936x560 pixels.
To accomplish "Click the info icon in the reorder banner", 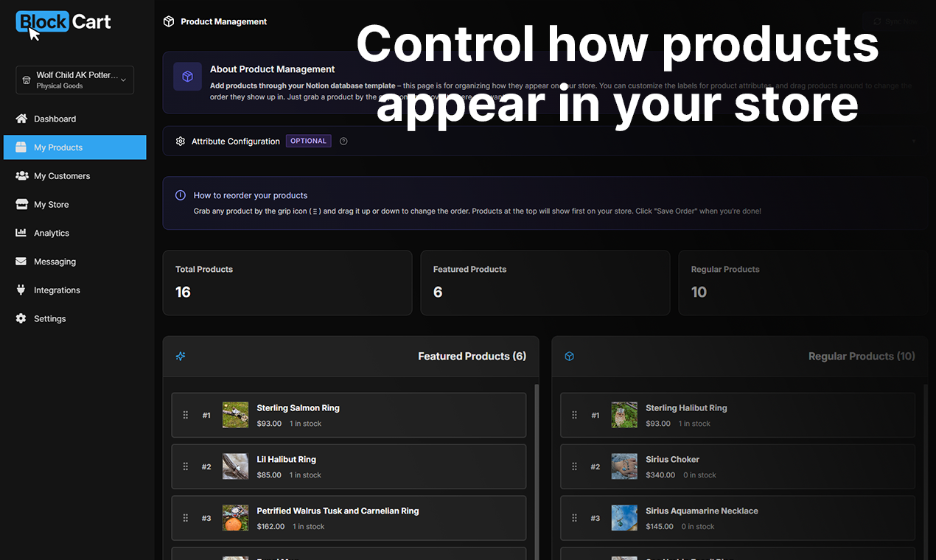I will tap(181, 195).
